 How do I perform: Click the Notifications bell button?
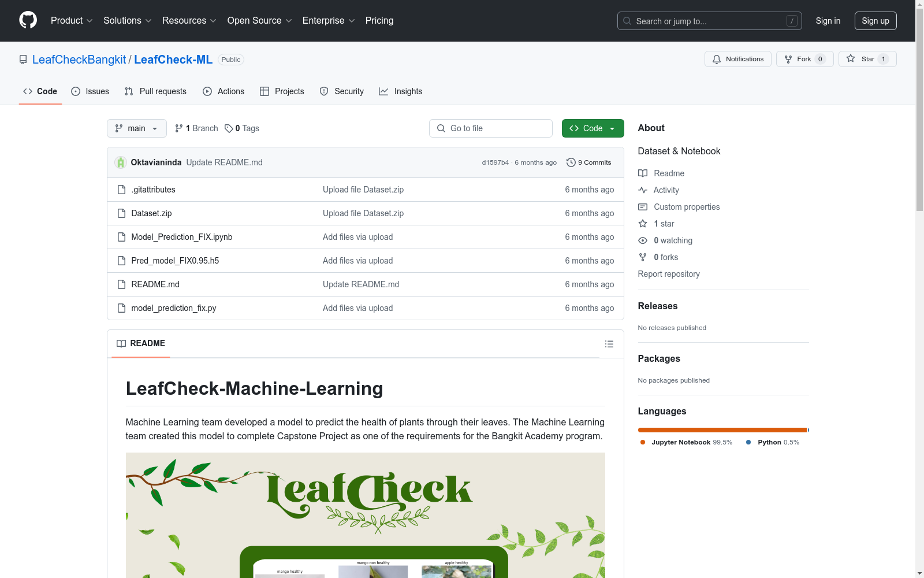[x=737, y=59]
